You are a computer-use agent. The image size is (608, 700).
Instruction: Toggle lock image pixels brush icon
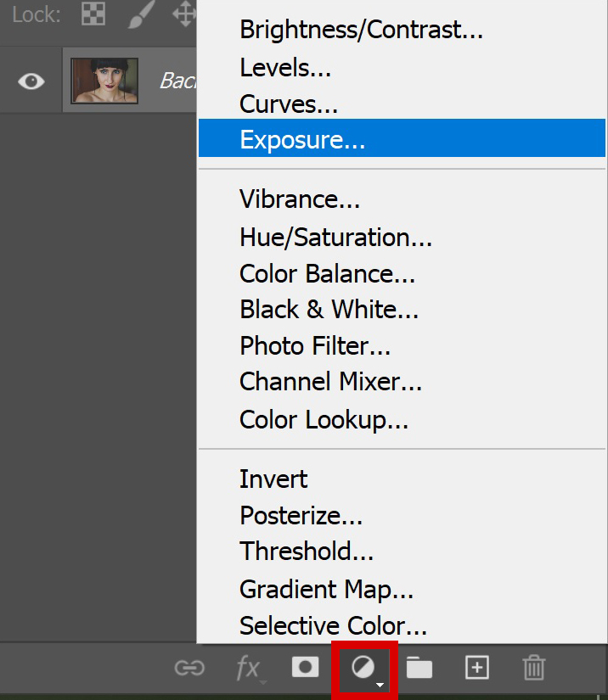(x=141, y=14)
